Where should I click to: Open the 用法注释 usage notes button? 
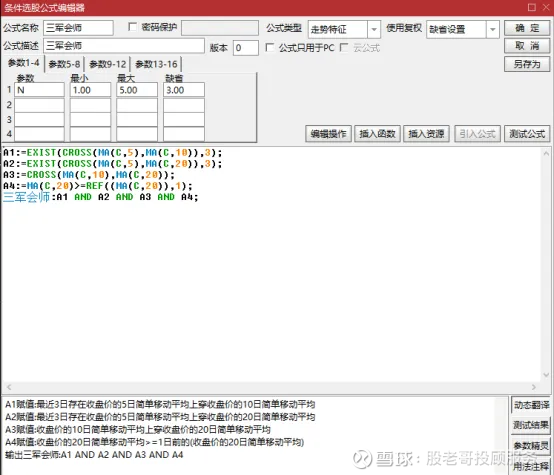(531, 466)
